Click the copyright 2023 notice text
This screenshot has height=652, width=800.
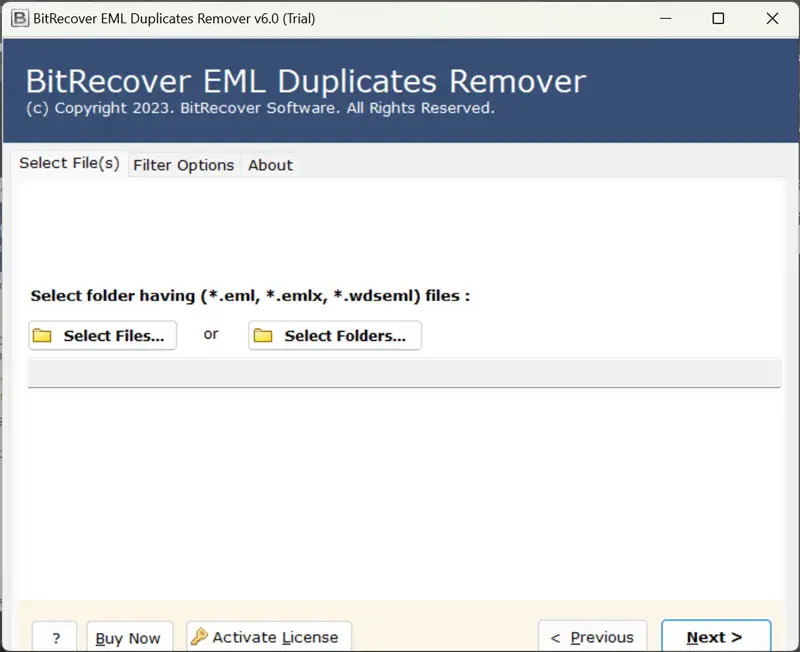260,108
